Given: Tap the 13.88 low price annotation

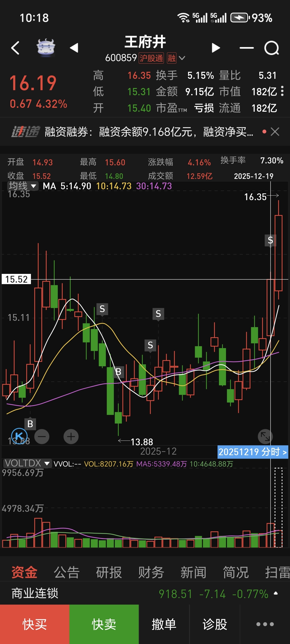Looking at the screenshot, I should (142, 442).
